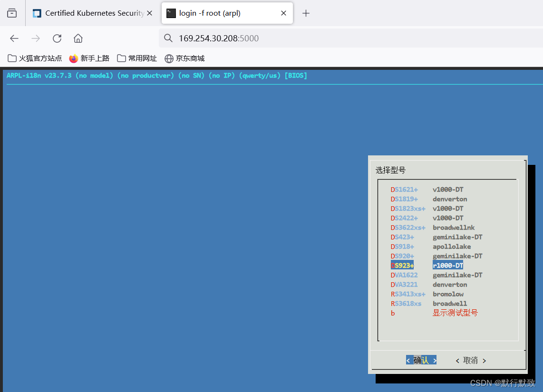Select model RS3618xs broadwell
The width and height of the screenshot is (543, 392).
pos(429,304)
